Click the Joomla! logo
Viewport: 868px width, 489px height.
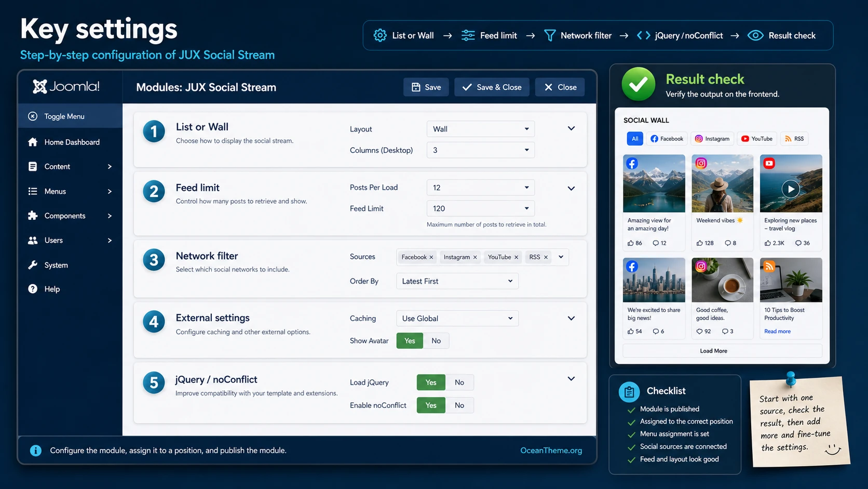(66, 86)
